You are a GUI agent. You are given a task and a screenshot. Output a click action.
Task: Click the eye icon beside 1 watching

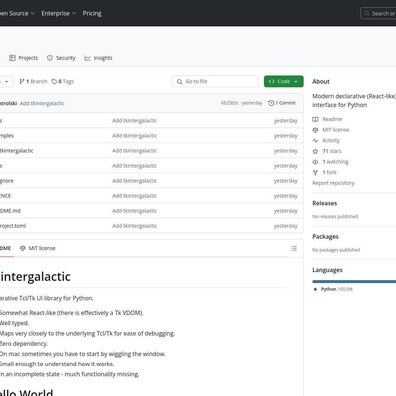point(315,162)
